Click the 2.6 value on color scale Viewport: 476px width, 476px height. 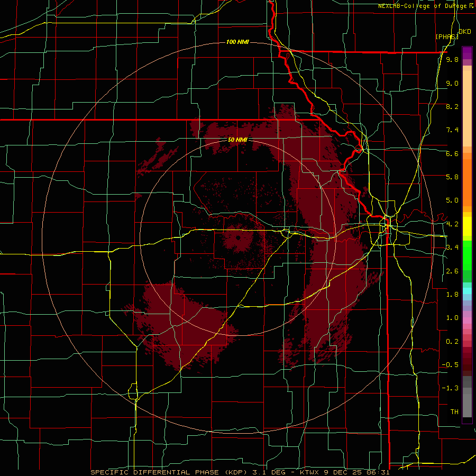click(x=452, y=271)
